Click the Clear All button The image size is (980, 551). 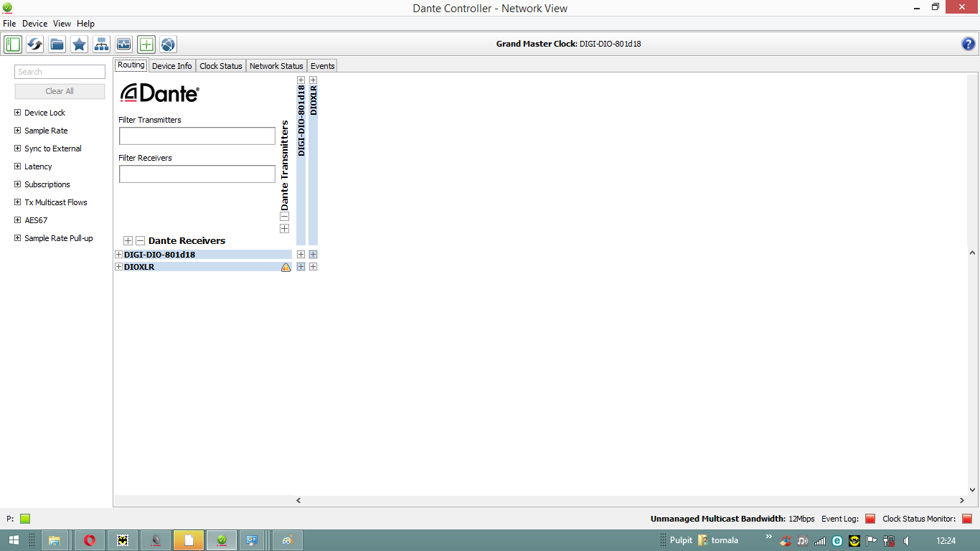click(60, 91)
